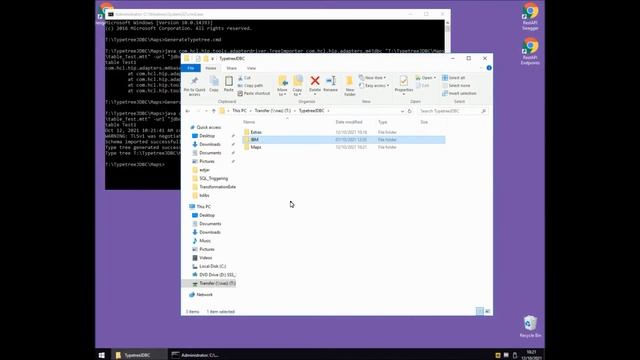Select the Transfer network drive in sidebar
Viewport: 640px width, 360px height.
pyautogui.click(x=217, y=283)
